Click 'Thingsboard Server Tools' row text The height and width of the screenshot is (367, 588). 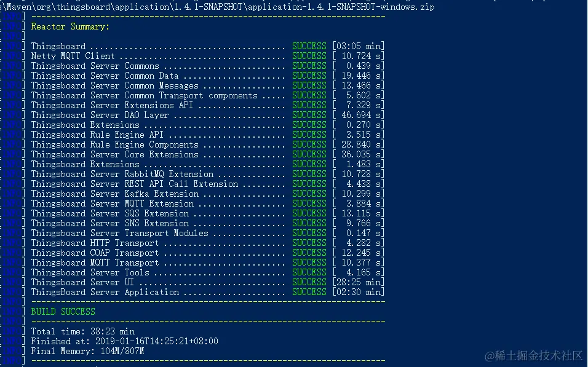(90, 272)
